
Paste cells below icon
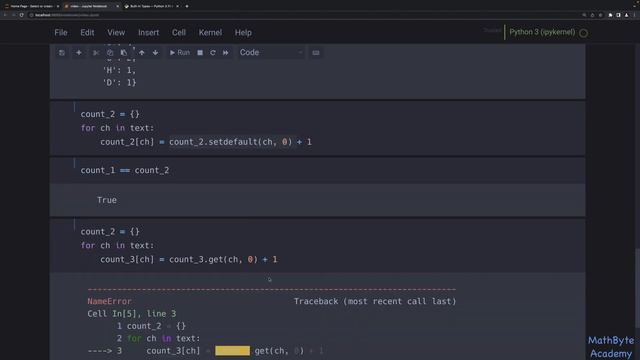(124, 53)
